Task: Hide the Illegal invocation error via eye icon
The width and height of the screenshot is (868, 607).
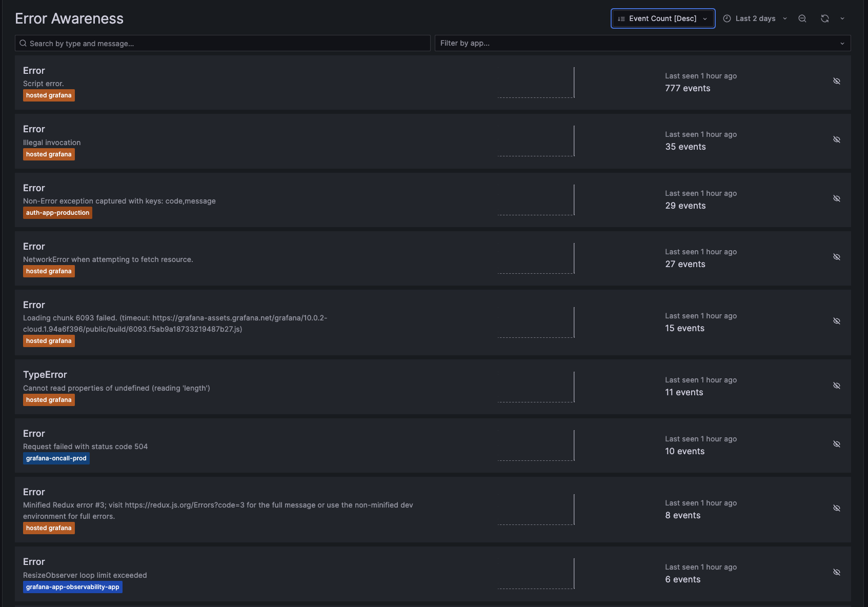Action: tap(837, 139)
